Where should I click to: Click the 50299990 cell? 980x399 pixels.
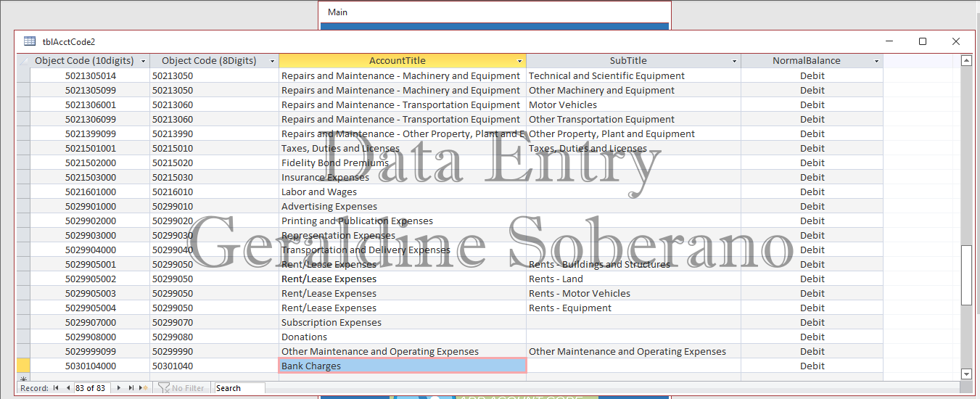click(214, 351)
